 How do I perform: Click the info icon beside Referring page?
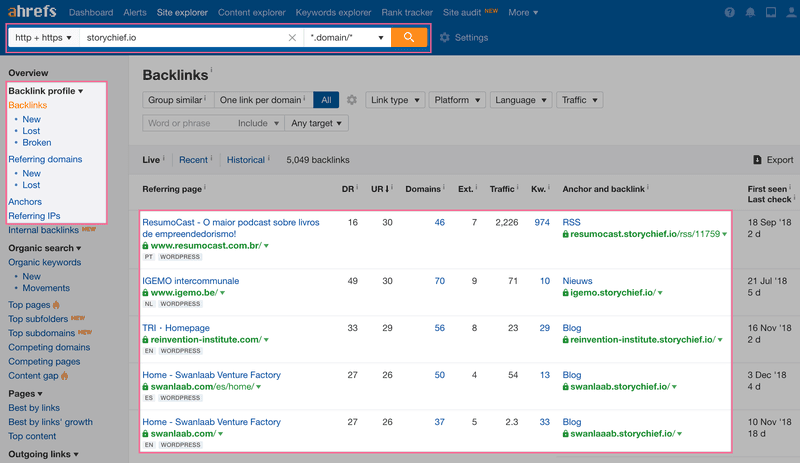205,187
